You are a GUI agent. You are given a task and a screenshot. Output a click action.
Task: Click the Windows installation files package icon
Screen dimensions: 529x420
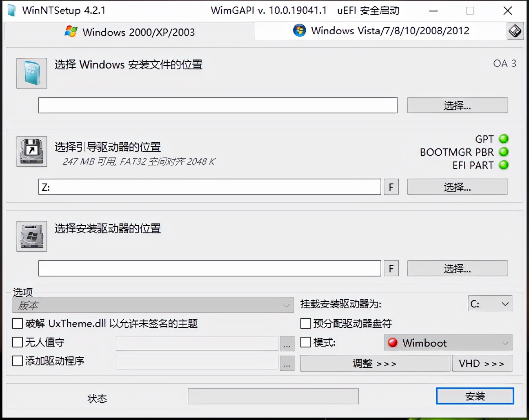(31, 73)
